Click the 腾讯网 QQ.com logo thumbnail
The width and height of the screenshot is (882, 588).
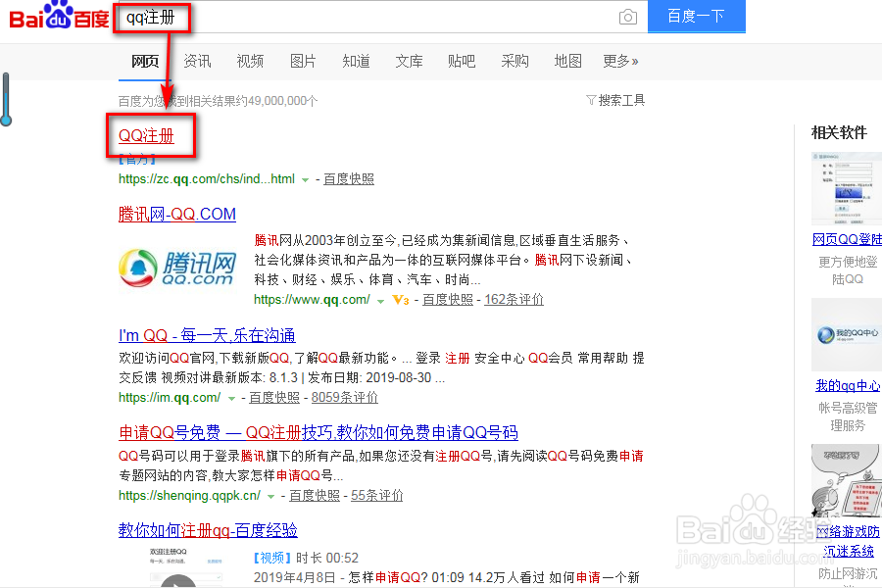(x=177, y=269)
